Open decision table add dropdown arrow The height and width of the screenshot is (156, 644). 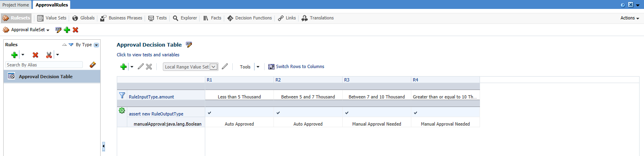[x=132, y=67]
